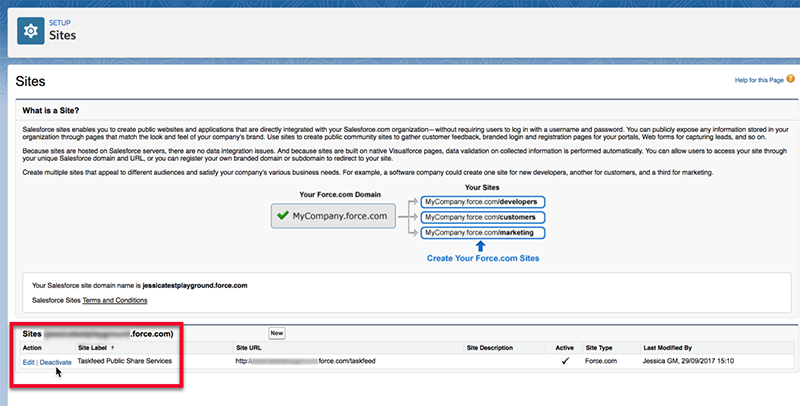Screen dimensions: 800x410
Task: Open Create Your Force.com Sites link
Action: click(483, 258)
